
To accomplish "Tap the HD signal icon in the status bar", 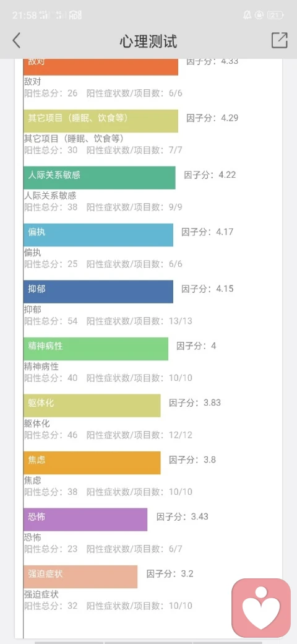I will (75, 15).
